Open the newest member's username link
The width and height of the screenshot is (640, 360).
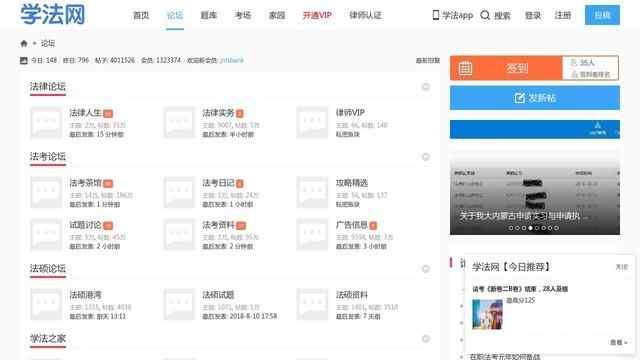click(232, 60)
